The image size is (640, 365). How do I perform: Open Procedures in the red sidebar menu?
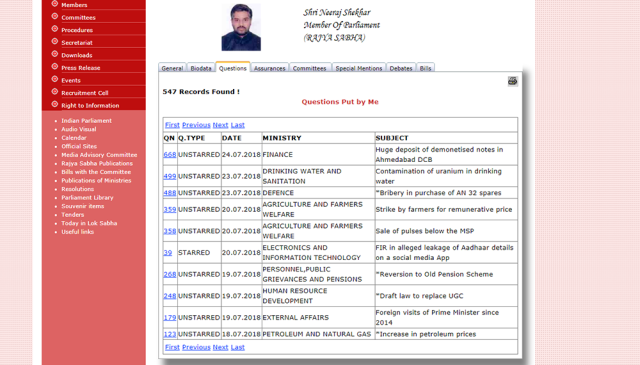point(77,30)
